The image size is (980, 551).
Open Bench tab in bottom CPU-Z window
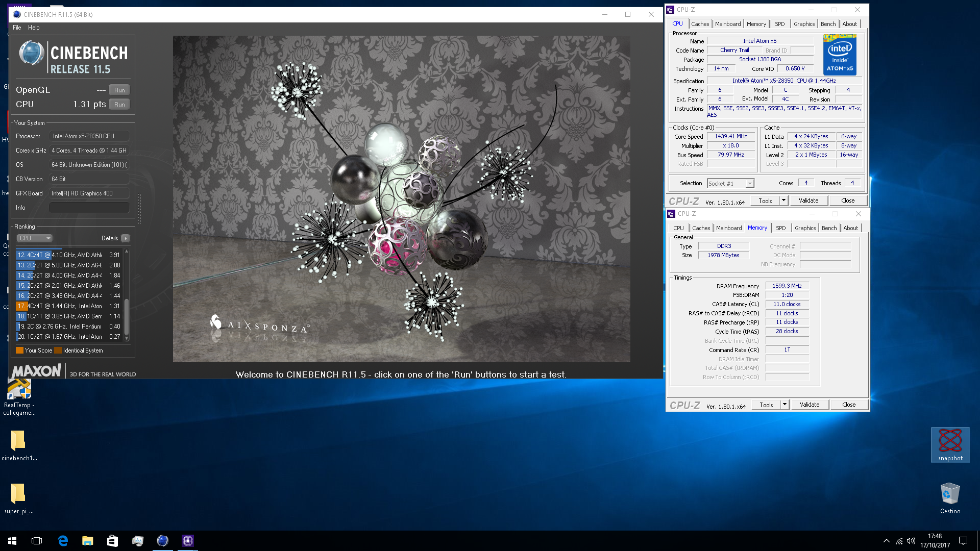point(829,228)
